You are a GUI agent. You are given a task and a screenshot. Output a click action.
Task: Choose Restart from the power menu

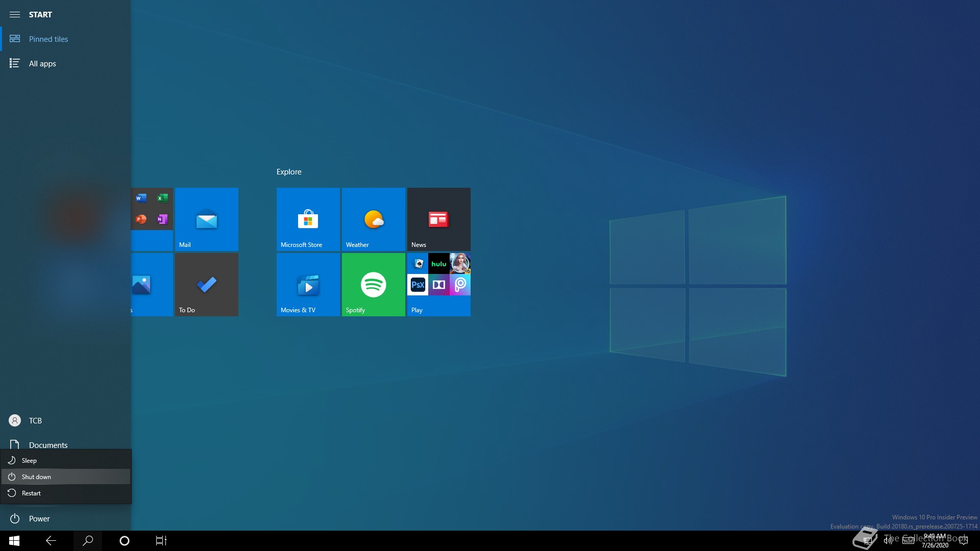(x=66, y=493)
